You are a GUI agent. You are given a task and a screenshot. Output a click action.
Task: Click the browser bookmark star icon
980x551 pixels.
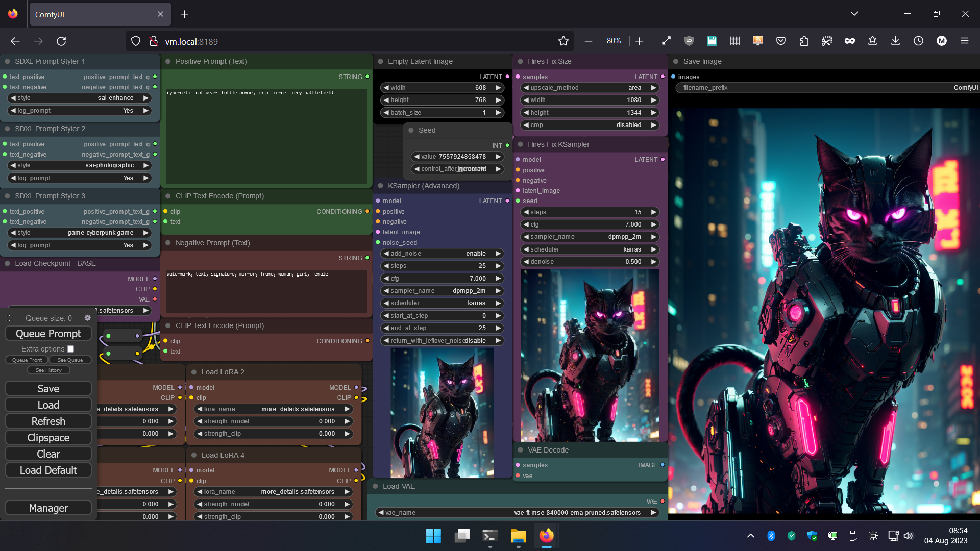(564, 41)
